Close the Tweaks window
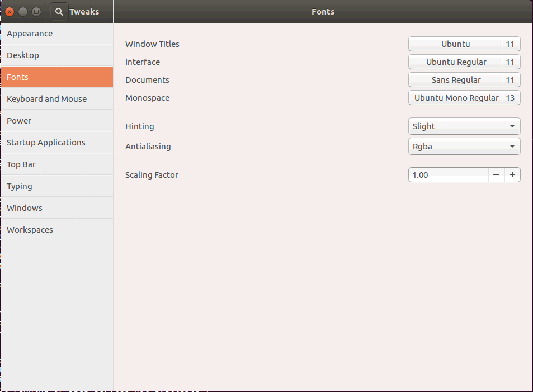 (10, 12)
